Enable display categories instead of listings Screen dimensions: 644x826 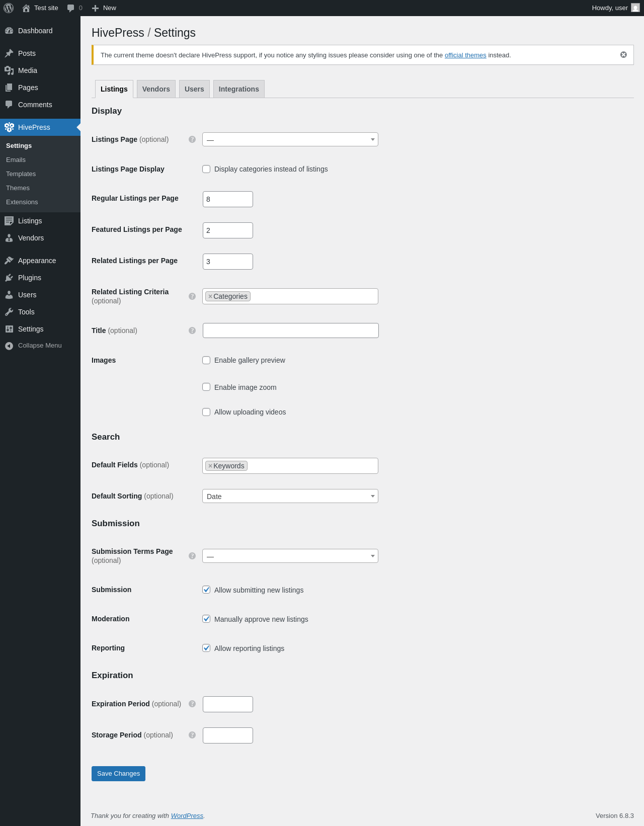pyautogui.click(x=206, y=169)
